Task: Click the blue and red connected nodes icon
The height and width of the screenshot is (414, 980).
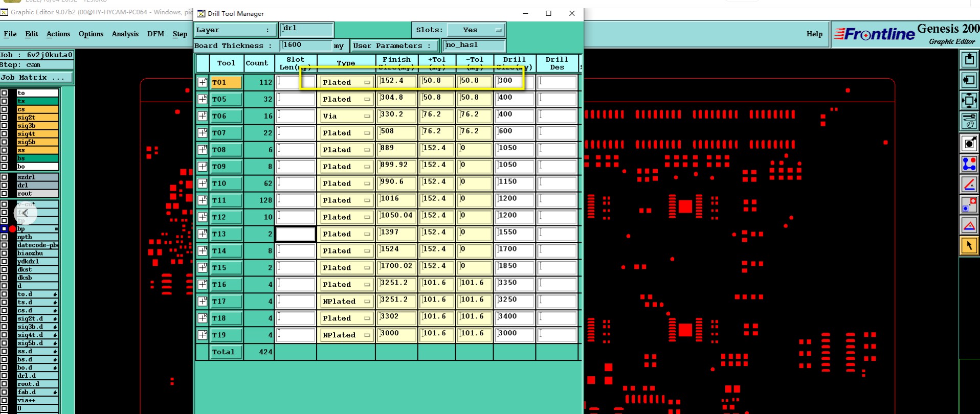Action: tap(969, 164)
